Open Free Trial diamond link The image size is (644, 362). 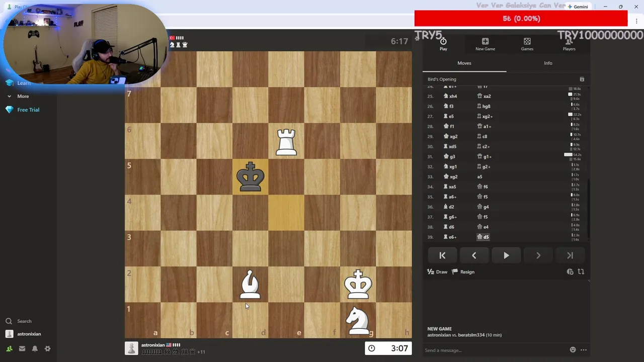[x=23, y=110]
